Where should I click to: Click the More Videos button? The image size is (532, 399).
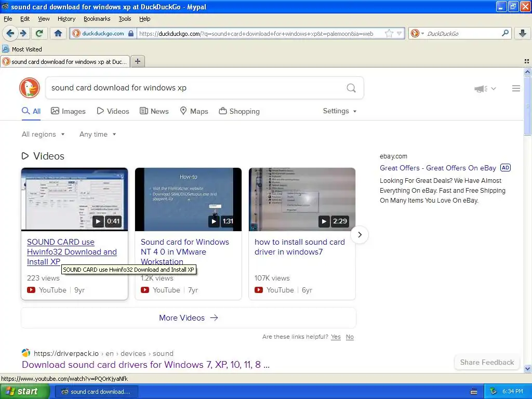click(188, 318)
